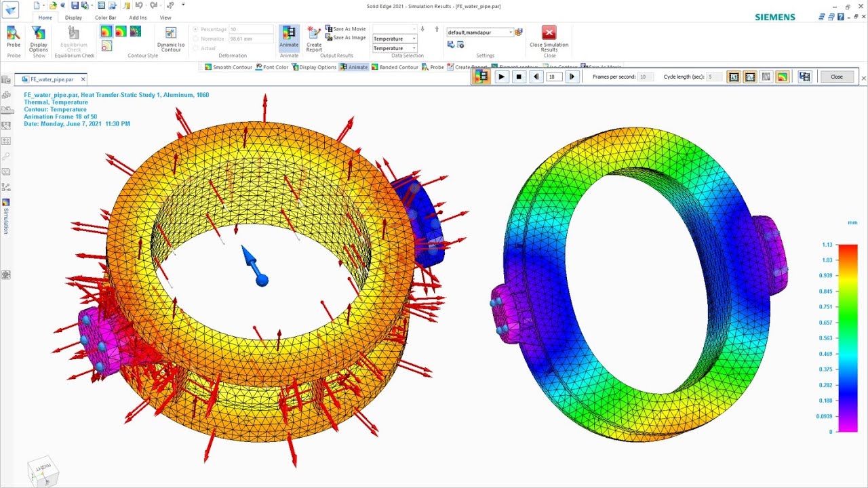Choose the banded contour style icon
The image size is (868, 488).
121,31
